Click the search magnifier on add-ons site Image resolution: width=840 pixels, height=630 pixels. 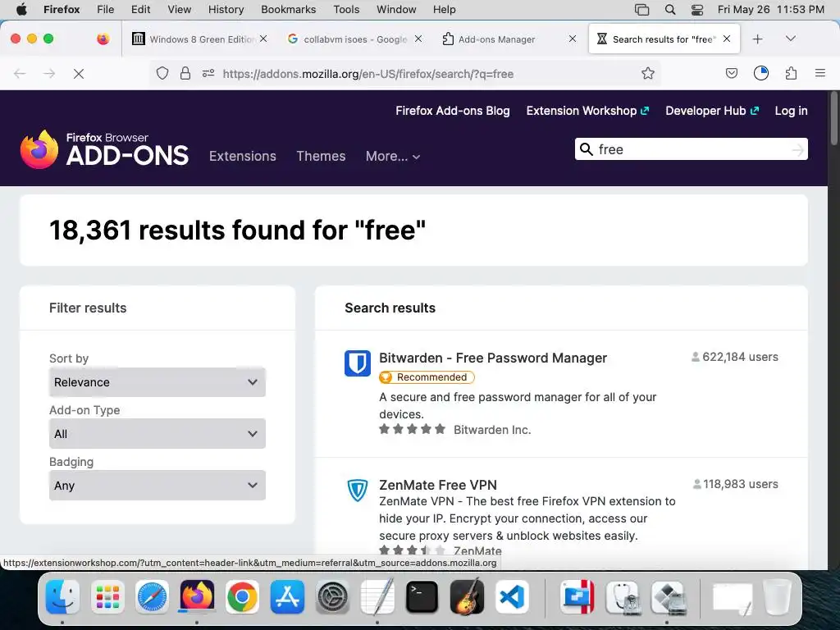click(587, 149)
